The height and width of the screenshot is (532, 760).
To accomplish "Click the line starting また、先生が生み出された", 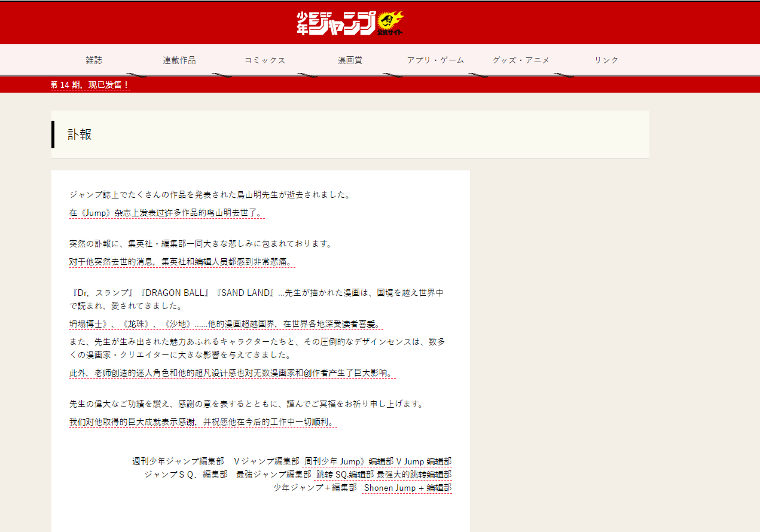I will (257, 342).
